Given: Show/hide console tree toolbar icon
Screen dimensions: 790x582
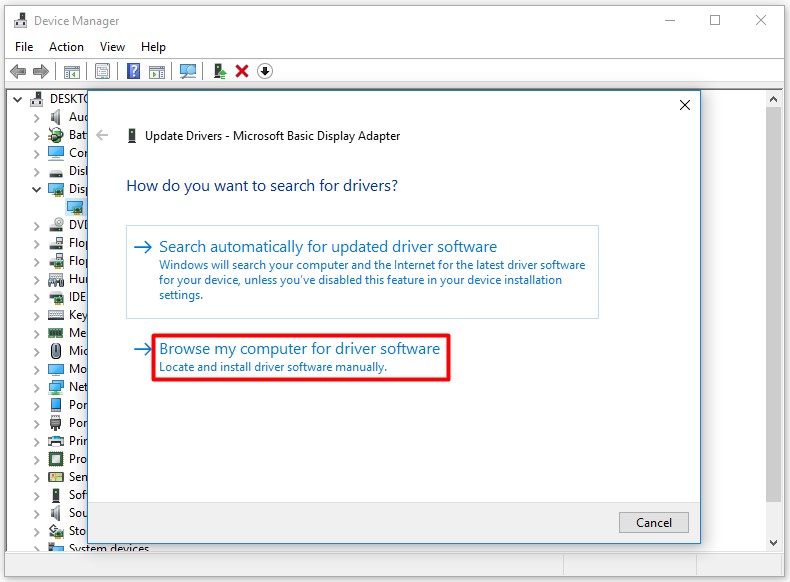Looking at the screenshot, I should (x=72, y=72).
